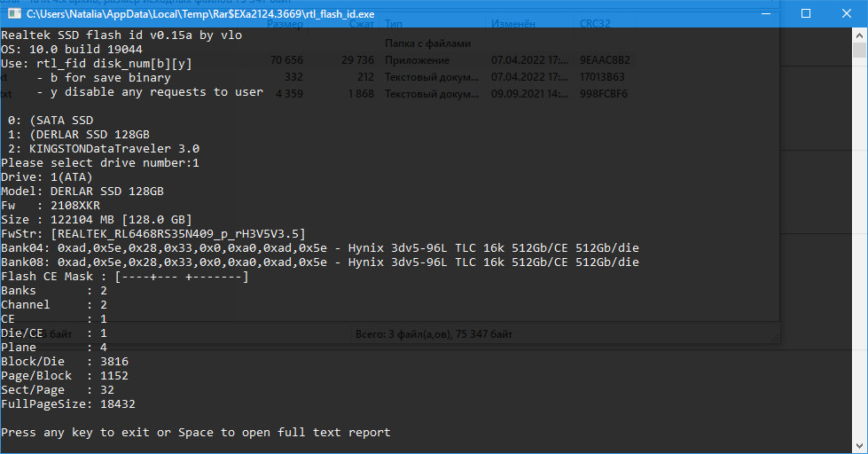Click the 'Banks : 2' line
The image size is (868, 454).
tap(54, 291)
